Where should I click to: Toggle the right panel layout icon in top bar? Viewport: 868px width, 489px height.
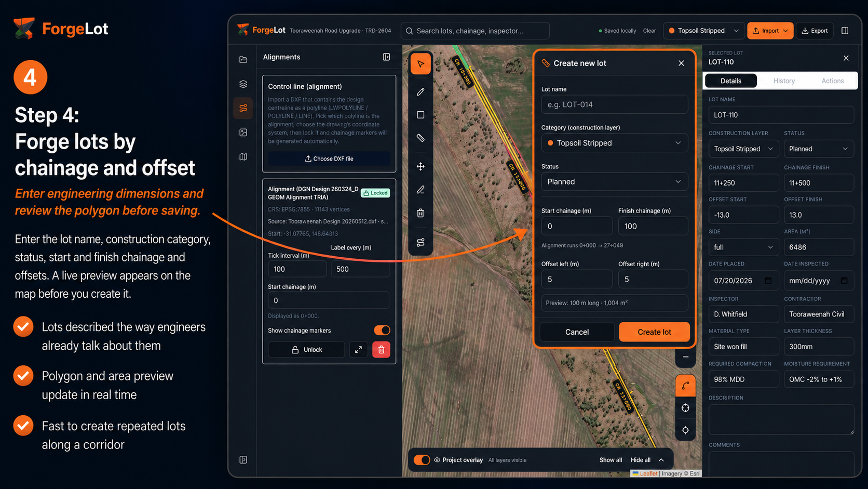[x=845, y=31]
